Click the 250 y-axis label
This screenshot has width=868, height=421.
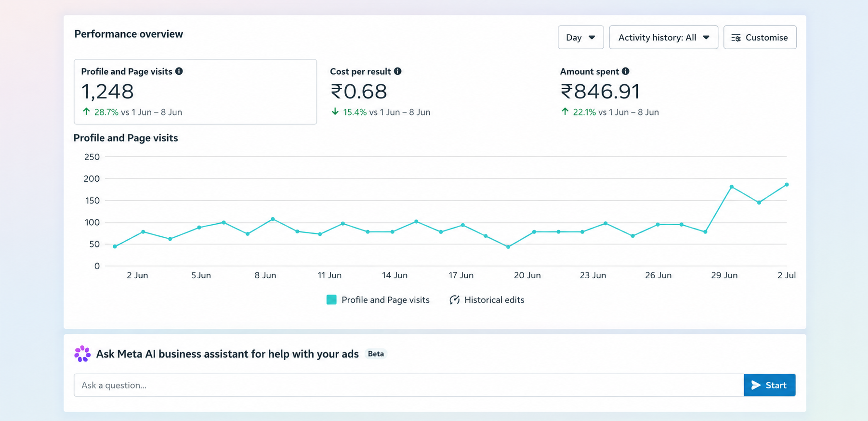click(x=92, y=157)
